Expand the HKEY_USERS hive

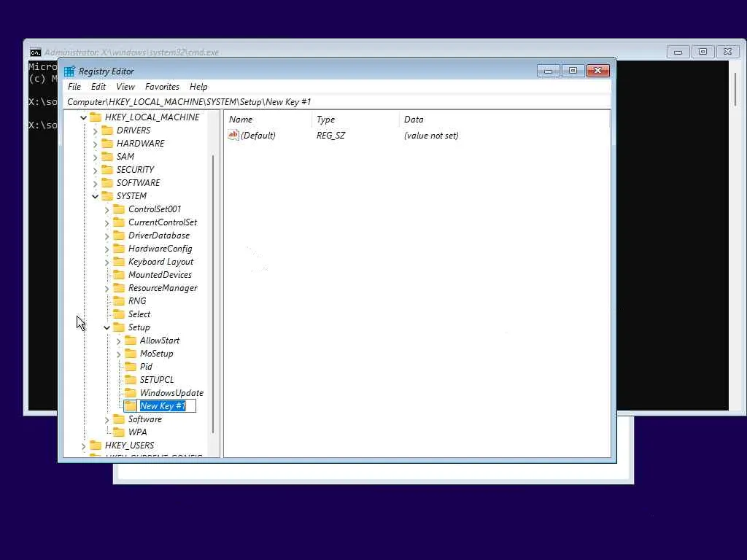pyautogui.click(x=83, y=446)
